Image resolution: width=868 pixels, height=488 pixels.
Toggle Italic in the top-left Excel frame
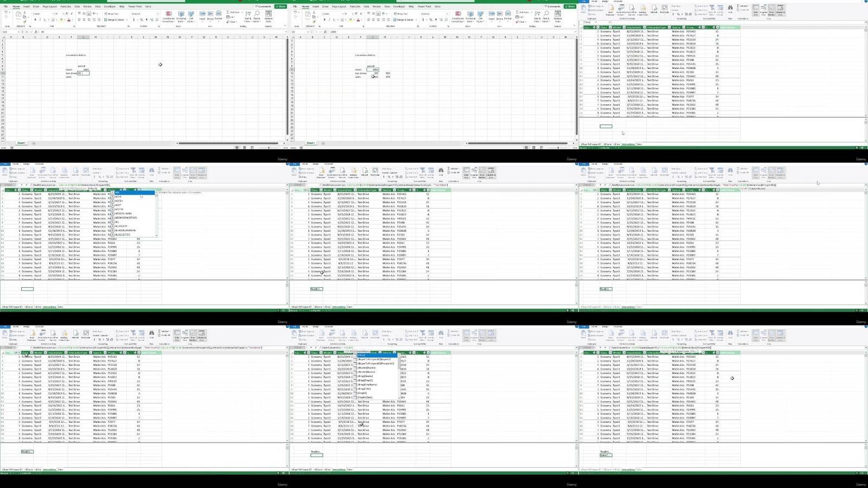pyautogui.click(x=40, y=20)
